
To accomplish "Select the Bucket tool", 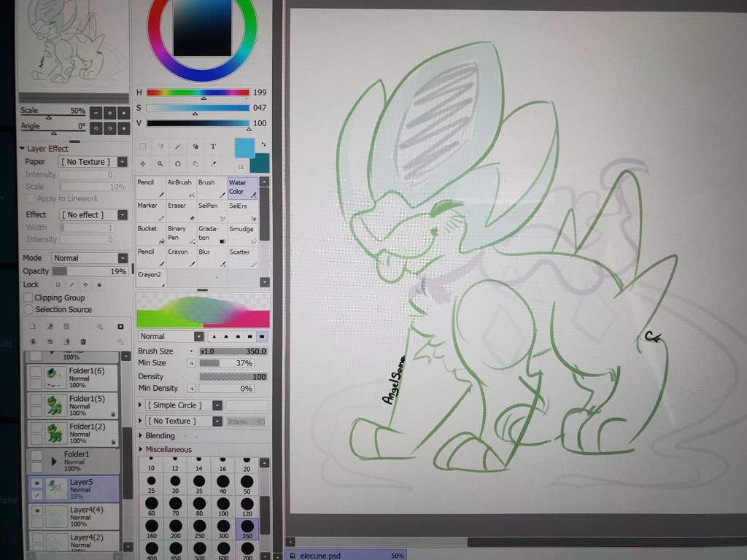I will point(150,234).
